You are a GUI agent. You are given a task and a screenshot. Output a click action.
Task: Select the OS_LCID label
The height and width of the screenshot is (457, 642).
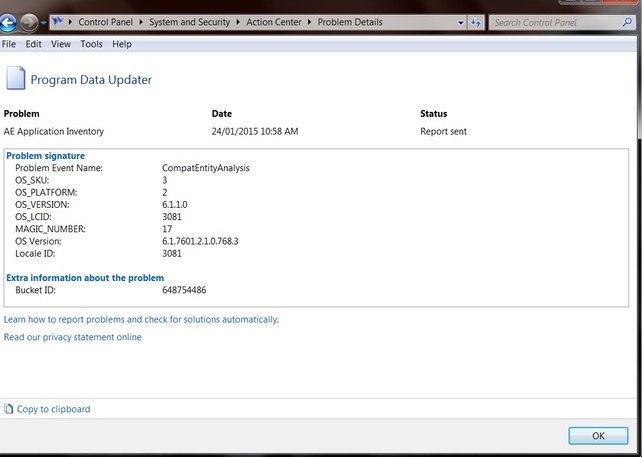(33, 217)
